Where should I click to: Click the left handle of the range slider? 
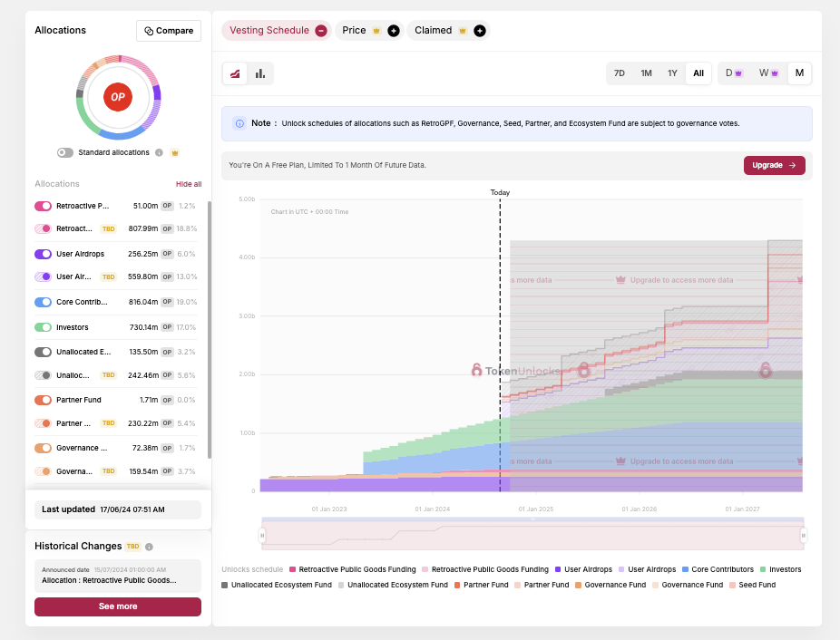click(262, 535)
